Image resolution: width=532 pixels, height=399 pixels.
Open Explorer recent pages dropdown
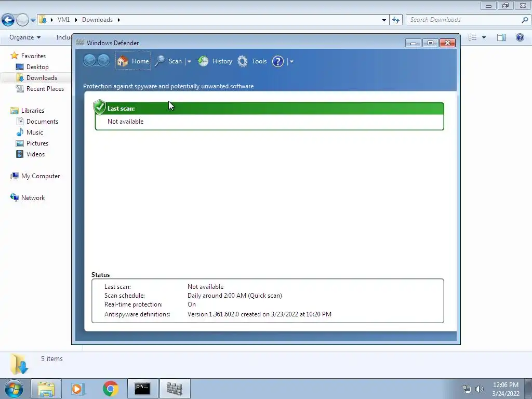tap(33, 20)
